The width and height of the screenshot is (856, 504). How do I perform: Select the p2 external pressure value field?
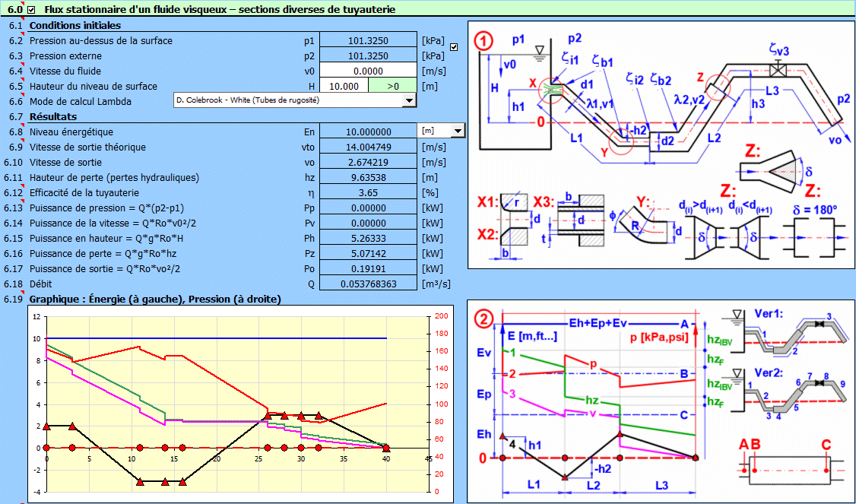(369, 55)
